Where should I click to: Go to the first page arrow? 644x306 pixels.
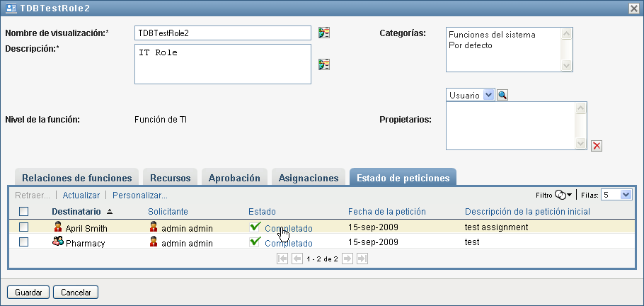coord(283,259)
